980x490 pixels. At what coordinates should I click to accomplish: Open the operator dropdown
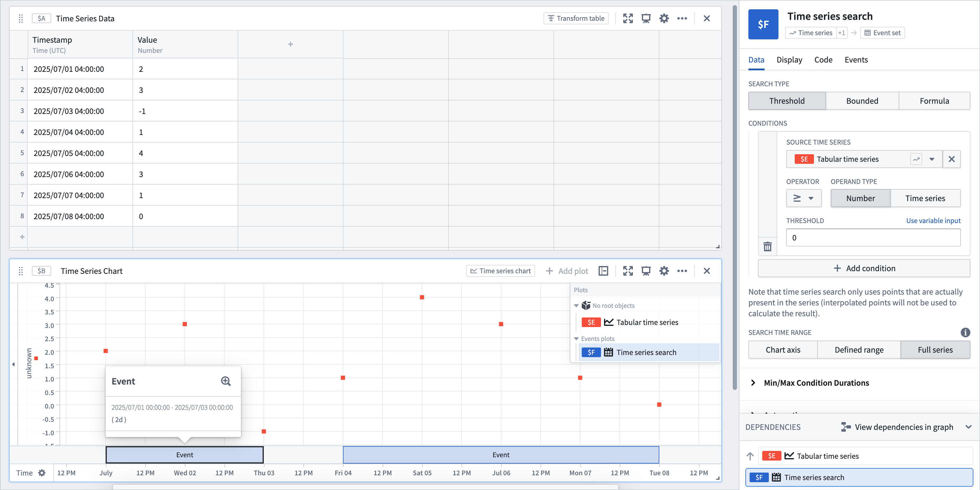coord(803,198)
